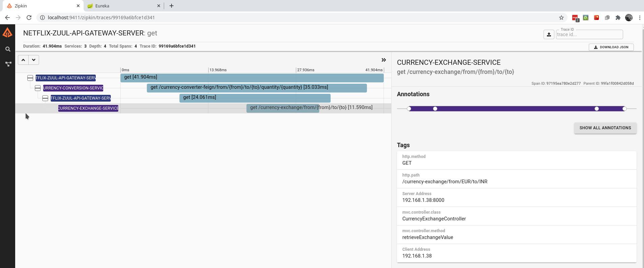The image size is (644, 268).
Task: Collapse the top NETFLIX-ZUUL-API-GATEWAY span row
Action: (x=30, y=78)
